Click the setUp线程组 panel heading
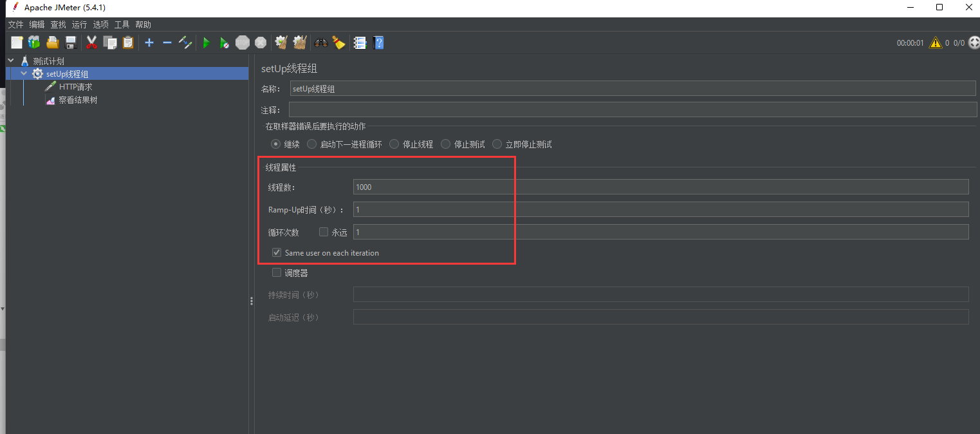980x434 pixels. (x=289, y=68)
